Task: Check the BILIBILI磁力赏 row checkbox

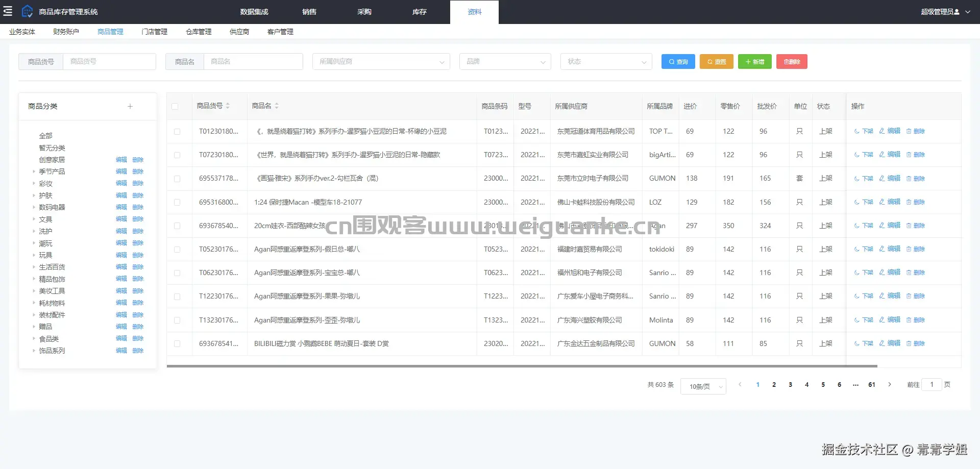Action: click(x=177, y=344)
